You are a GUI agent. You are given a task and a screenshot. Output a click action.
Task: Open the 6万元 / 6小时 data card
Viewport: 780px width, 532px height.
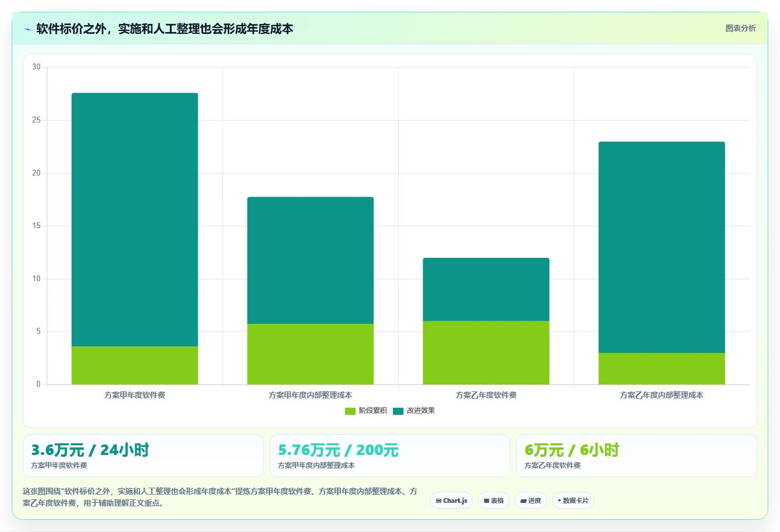pos(636,456)
